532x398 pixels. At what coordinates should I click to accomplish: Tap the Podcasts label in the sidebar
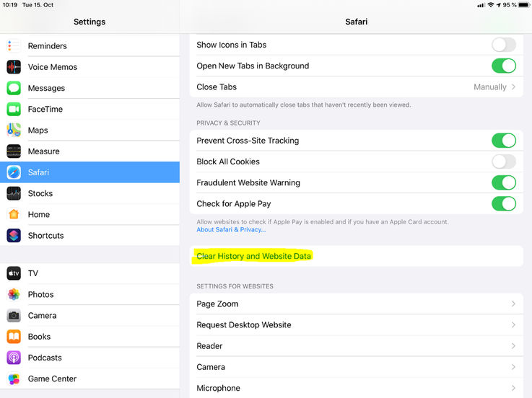[45, 358]
